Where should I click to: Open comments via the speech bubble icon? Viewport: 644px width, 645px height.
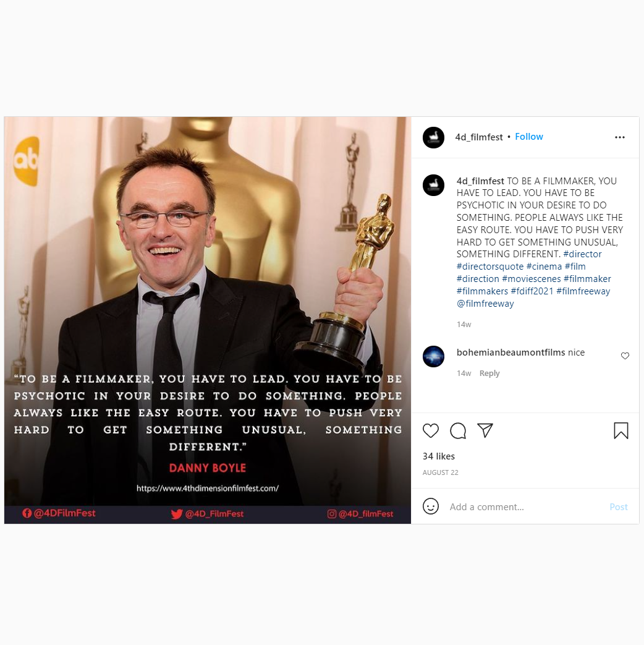(x=458, y=430)
